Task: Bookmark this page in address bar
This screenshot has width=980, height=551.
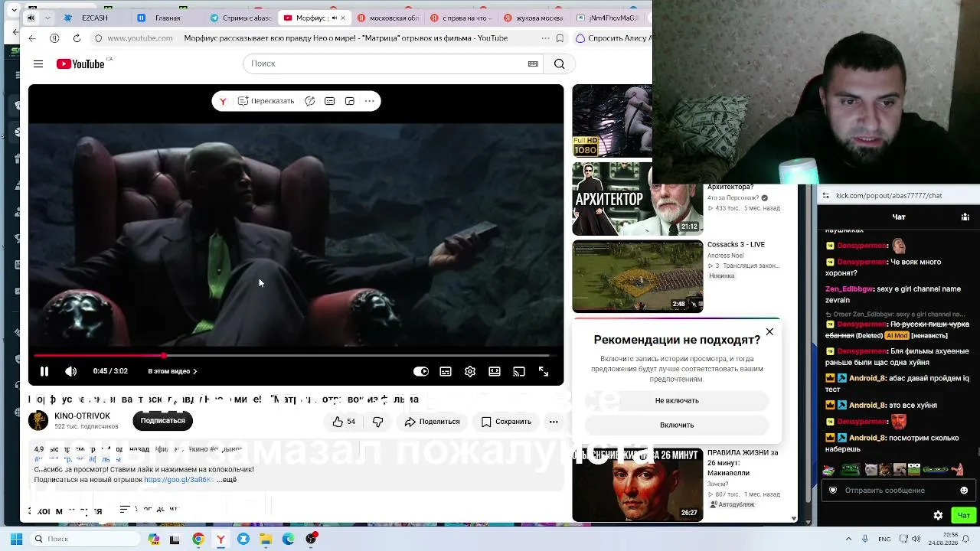Action: click(560, 38)
